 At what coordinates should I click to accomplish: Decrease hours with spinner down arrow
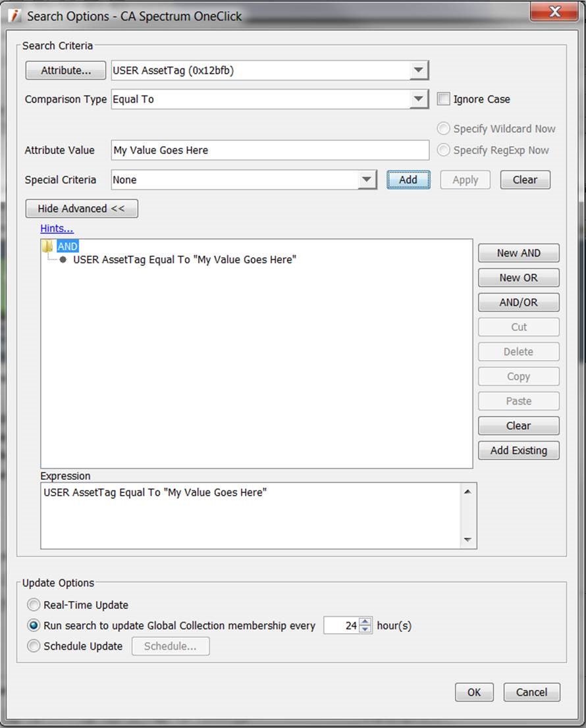coord(365,629)
